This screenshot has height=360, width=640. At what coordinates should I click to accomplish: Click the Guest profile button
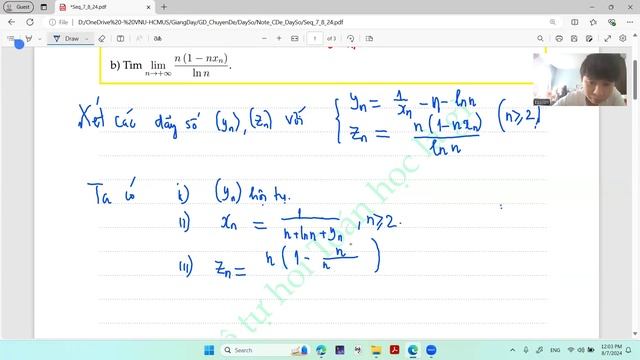(18, 7)
